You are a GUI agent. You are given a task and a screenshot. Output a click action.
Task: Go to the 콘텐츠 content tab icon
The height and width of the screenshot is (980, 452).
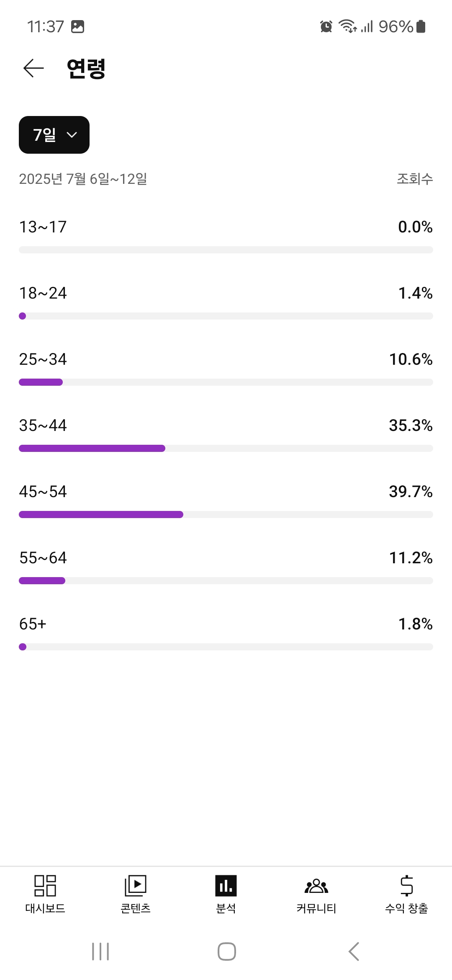click(136, 885)
